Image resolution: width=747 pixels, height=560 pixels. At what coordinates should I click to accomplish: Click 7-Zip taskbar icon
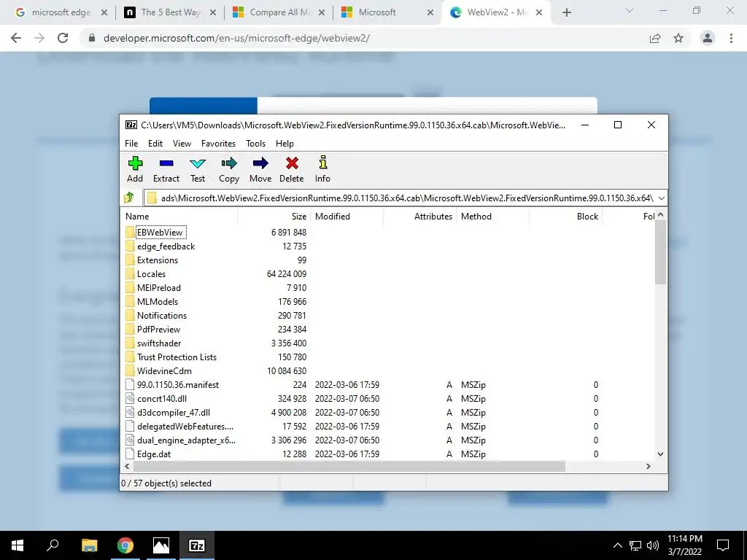[197, 545]
